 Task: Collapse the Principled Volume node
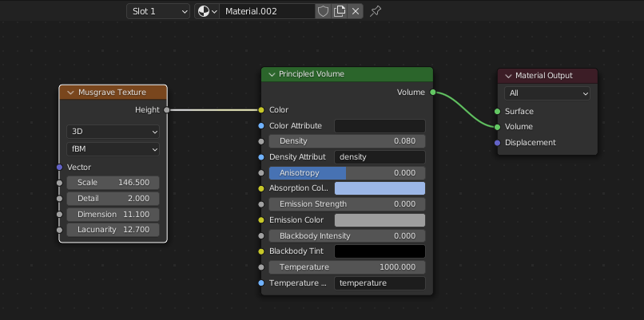point(271,74)
